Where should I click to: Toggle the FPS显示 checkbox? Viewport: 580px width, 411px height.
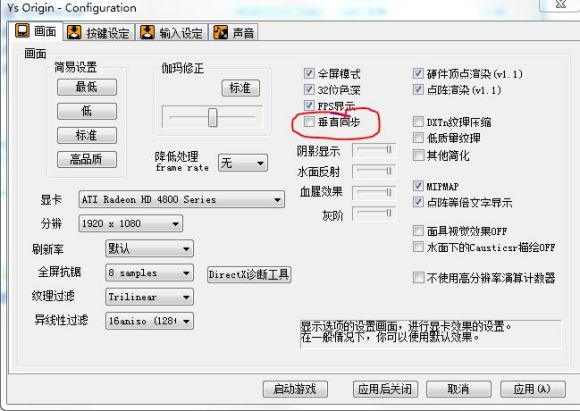309,105
